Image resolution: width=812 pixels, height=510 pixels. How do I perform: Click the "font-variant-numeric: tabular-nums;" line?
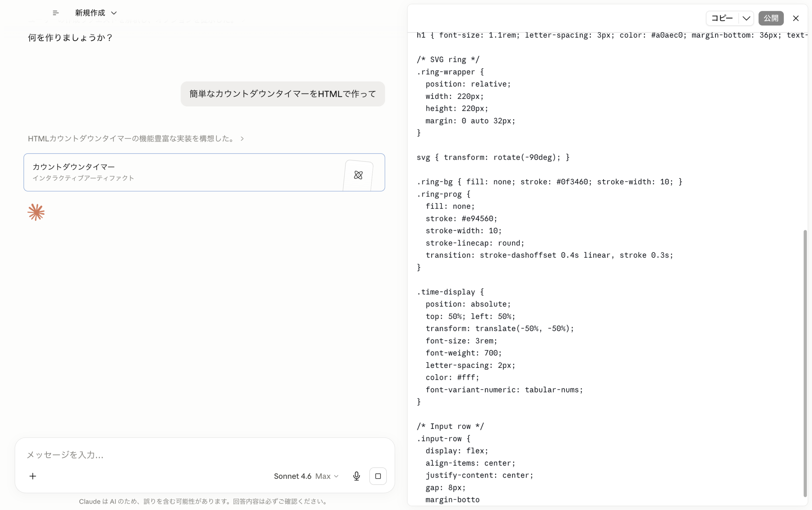tap(504, 390)
